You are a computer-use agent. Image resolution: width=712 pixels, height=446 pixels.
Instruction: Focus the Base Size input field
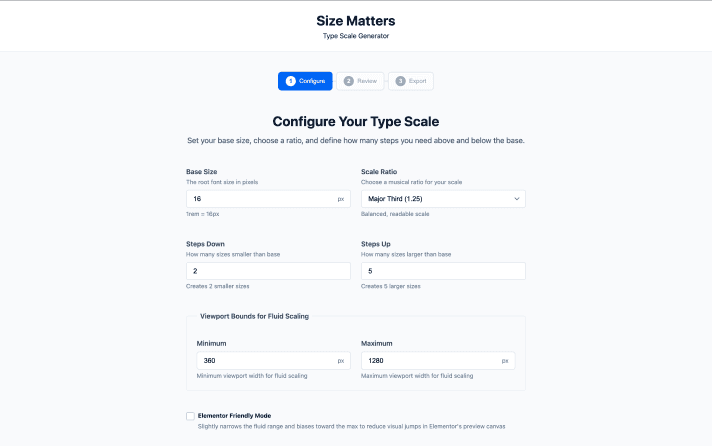260,199
